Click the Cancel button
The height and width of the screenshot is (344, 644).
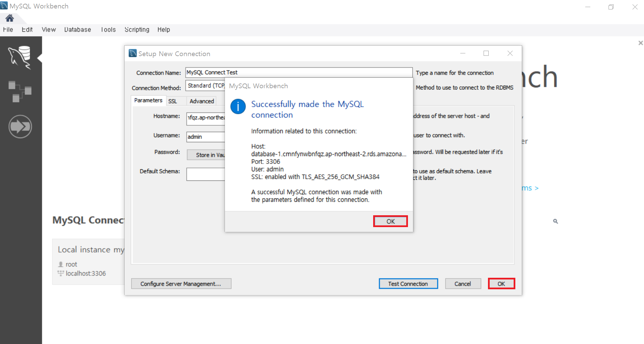point(463,284)
